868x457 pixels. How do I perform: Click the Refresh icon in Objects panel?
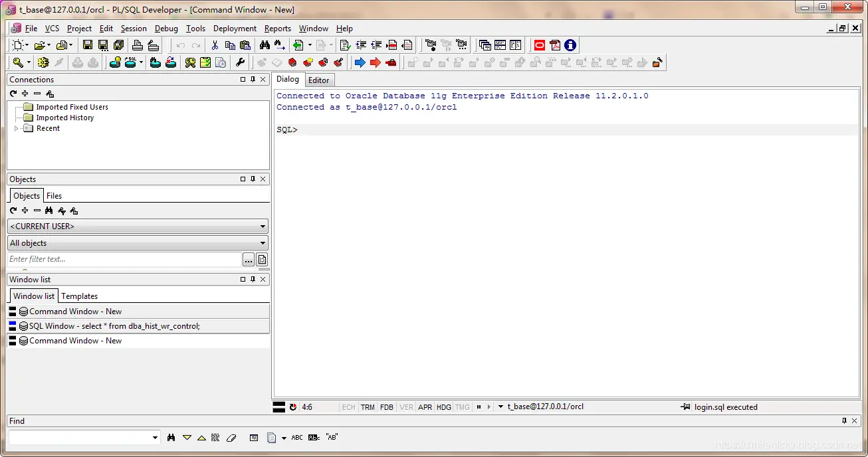pos(13,211)
